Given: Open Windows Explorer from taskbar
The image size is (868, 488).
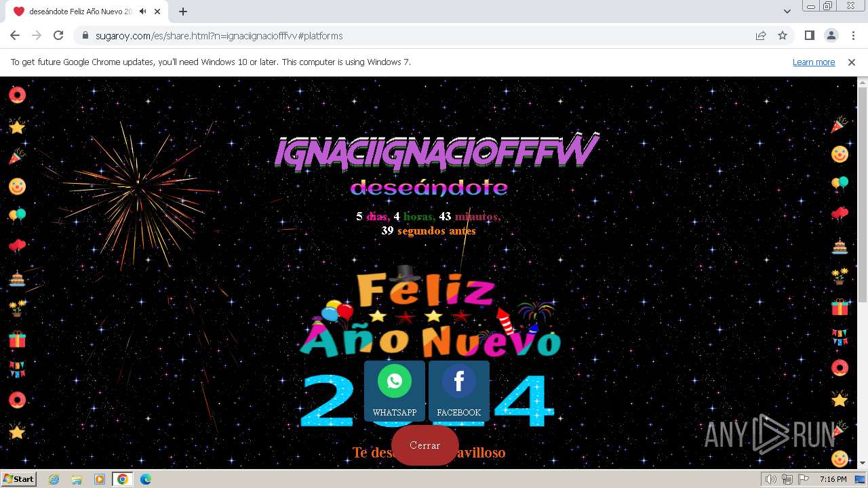Looking at the screenshot, I should (77, 479).
